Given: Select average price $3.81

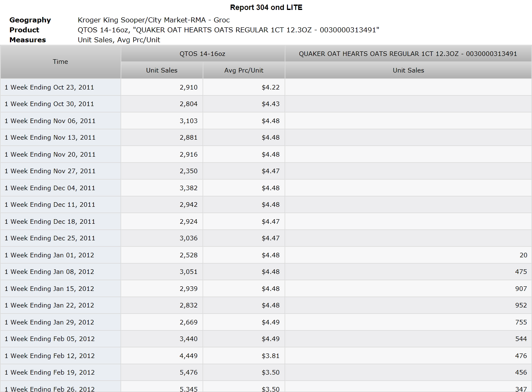Looking at the screenshot, I should 271,356.
